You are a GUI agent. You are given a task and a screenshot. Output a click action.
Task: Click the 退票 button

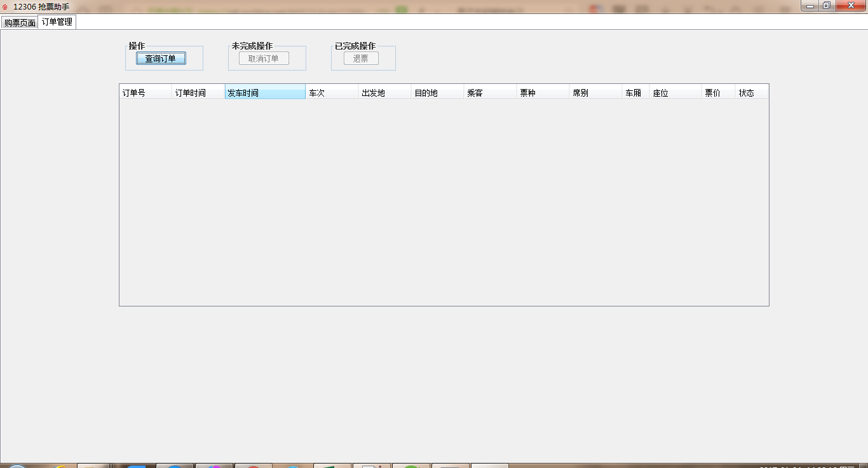(x=361, y=59)
